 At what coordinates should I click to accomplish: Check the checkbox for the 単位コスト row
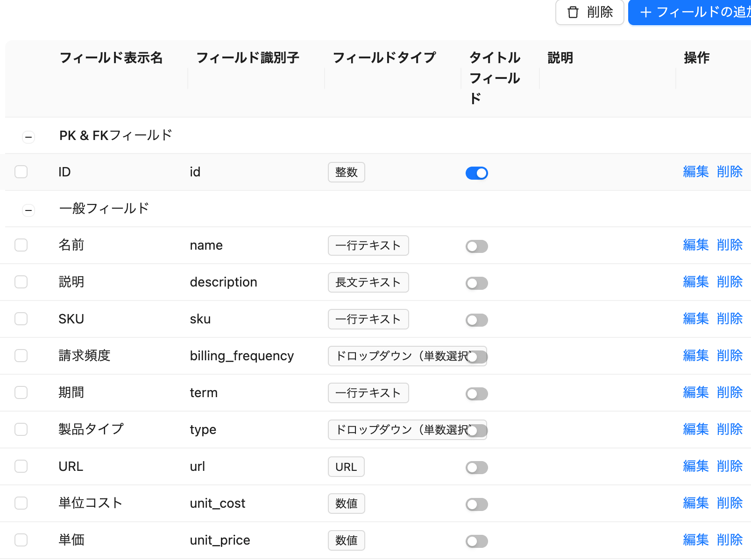[x=21, y=503]
